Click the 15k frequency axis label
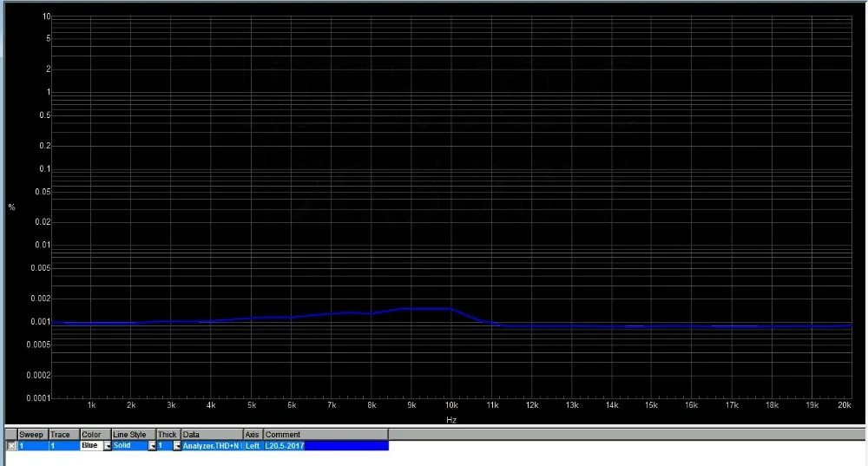Screen dimensions: 868x466 coord(651,405)
